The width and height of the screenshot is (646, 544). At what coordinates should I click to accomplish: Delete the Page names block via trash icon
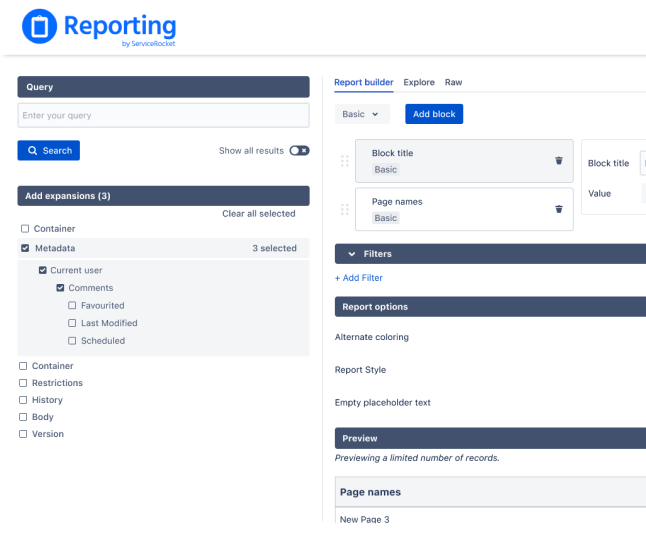[x=559, y=209]
